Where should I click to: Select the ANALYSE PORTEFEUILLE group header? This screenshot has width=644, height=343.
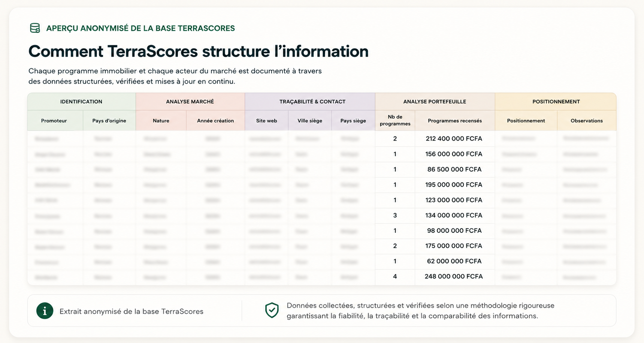click(x=435, y=102)
